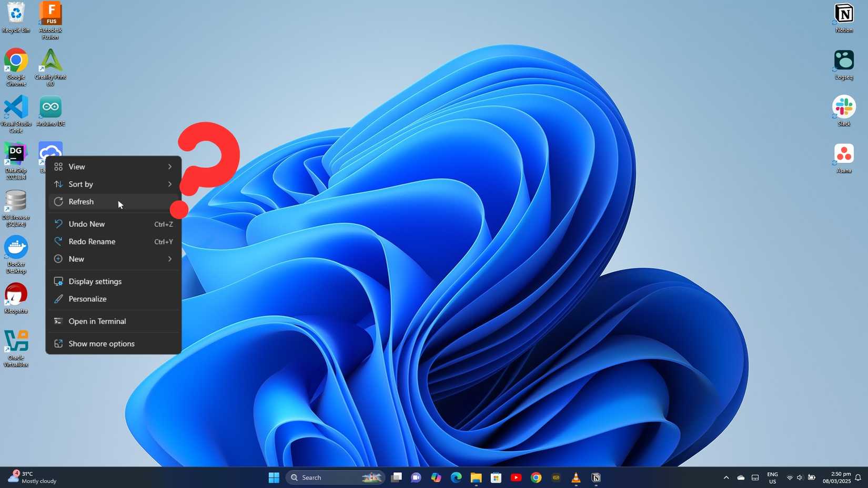Expand the View submenu
Viewport: 868px width, 488px height.
coord(114,166)
